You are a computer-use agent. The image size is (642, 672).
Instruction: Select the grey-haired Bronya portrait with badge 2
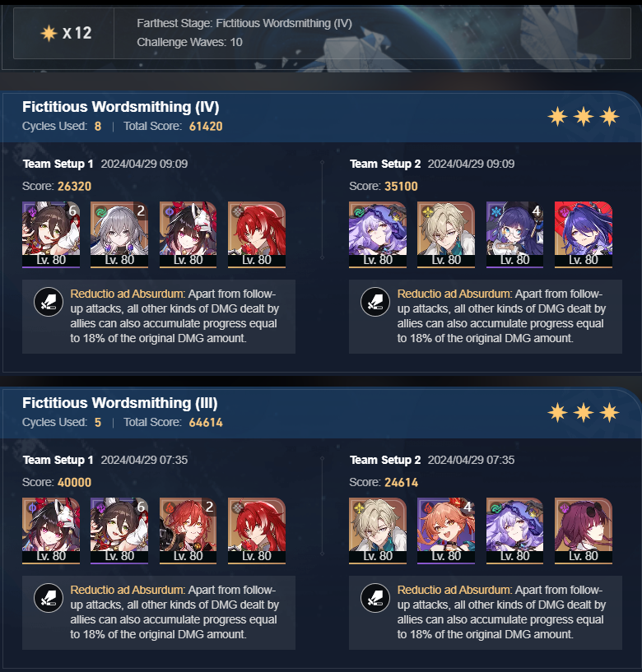(119, 234)
